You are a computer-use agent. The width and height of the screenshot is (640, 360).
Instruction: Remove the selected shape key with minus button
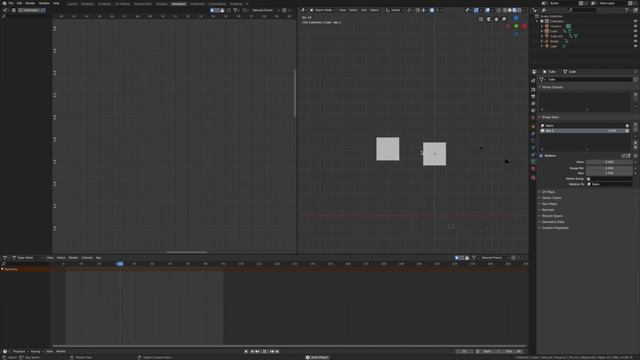(x=636, y=130)
